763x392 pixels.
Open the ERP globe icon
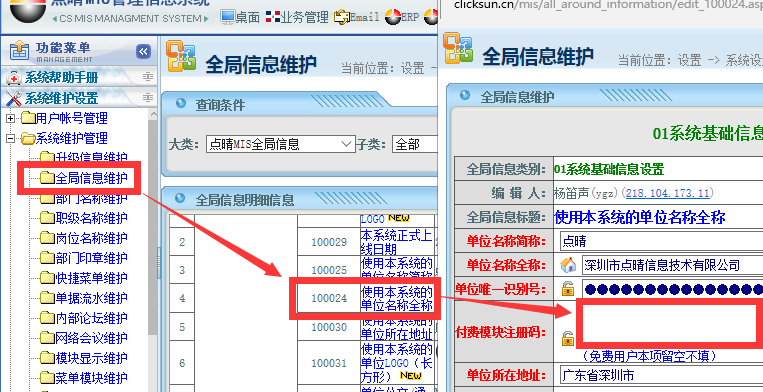tap(392, 18)
